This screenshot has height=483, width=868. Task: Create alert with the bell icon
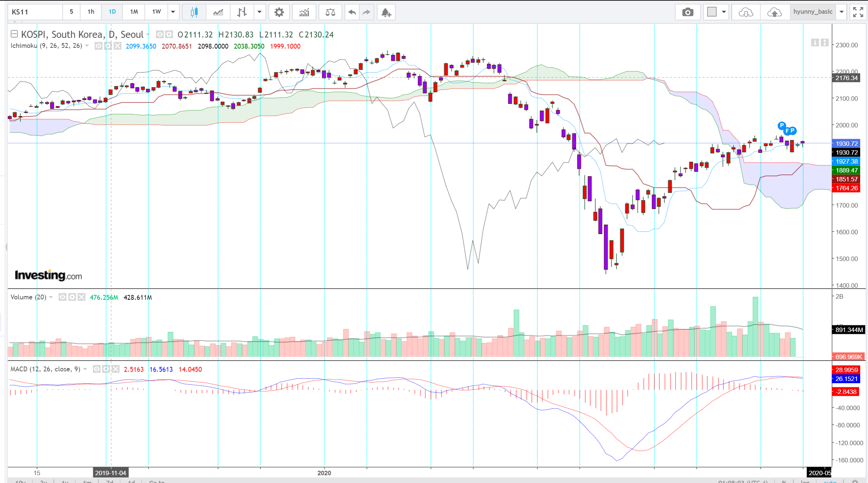click(x=386, y=12)
